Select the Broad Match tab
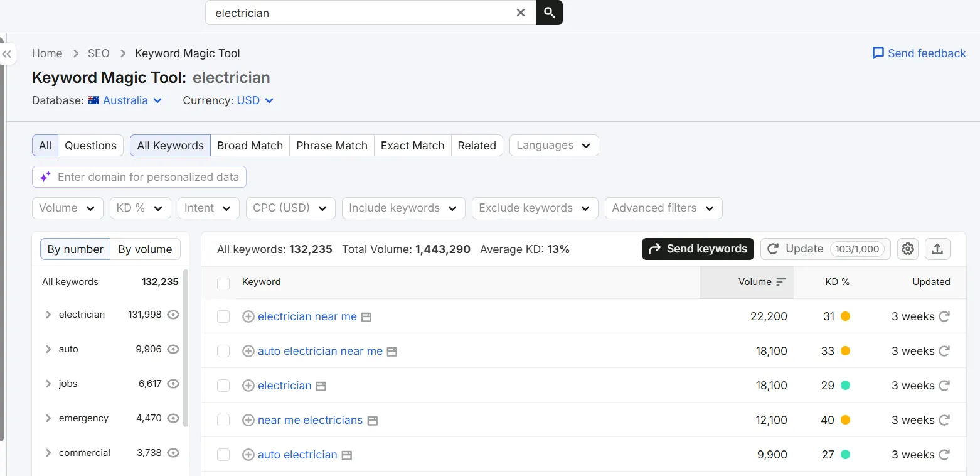 [250, 145]
